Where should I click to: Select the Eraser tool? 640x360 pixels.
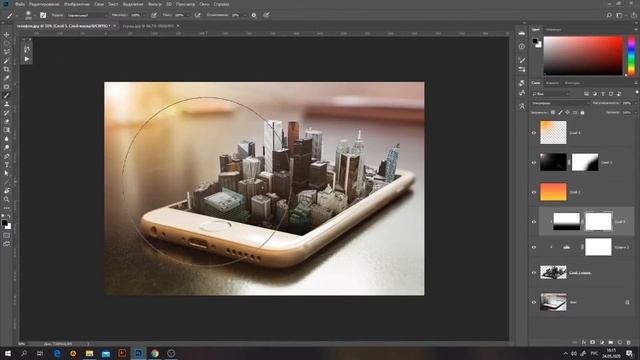tap(7, 121)
